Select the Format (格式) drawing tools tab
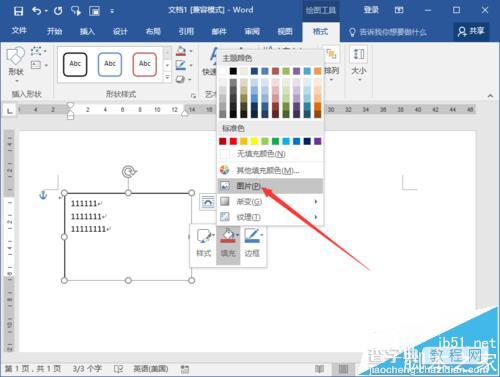 pyautogui.click(x=321, y=32)
